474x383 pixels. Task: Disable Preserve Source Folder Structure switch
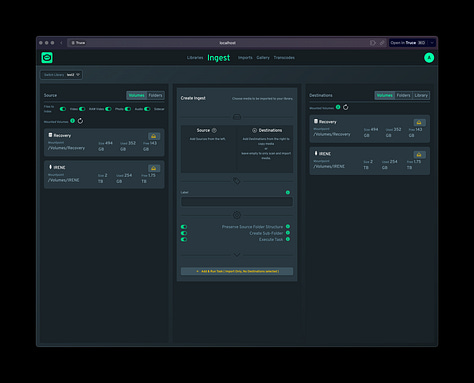(184, 227)
